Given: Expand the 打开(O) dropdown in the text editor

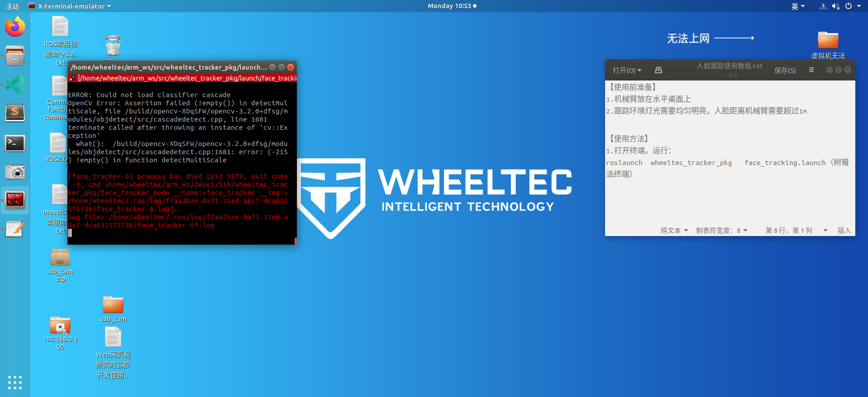Looking at the screenshot, I should point(627,70).
